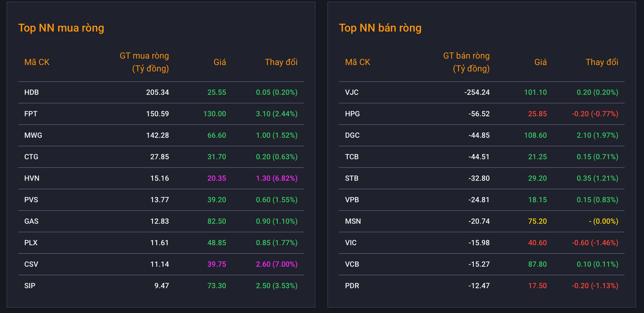Open the STB stock ticker
This screenshot has height=313, width=644.
[352, 178]
